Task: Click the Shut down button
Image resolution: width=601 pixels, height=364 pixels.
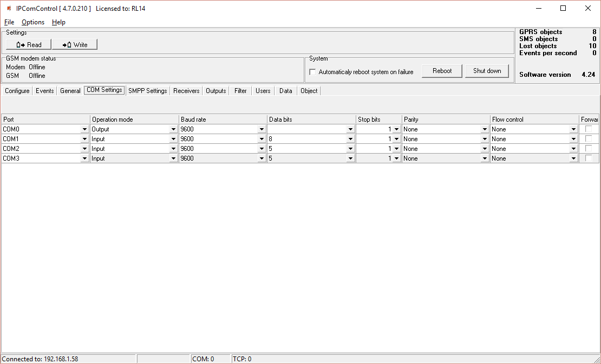Action: coord(487,71)
